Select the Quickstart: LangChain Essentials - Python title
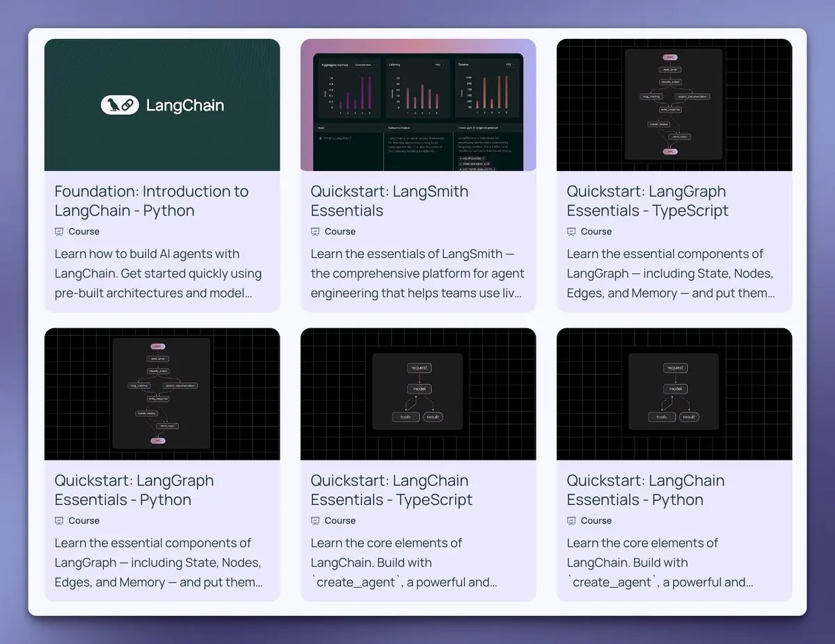Screen dimensions: 835x644 [x=645, y=490]
